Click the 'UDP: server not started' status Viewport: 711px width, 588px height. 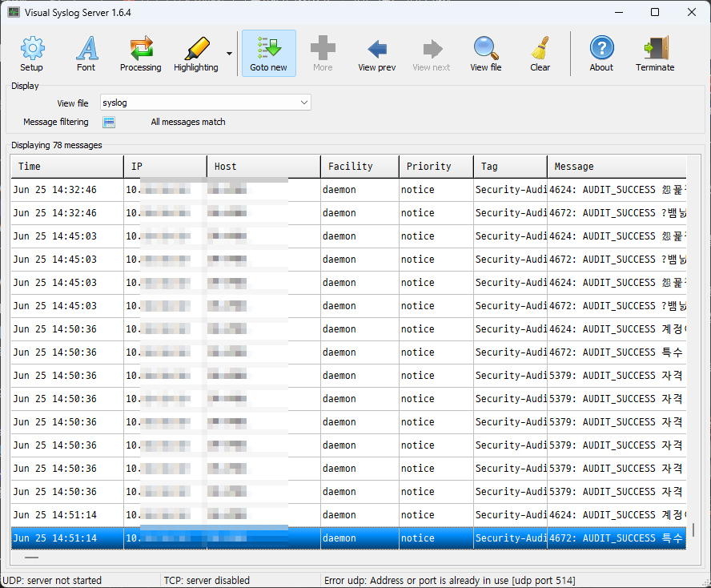(52, 580)
